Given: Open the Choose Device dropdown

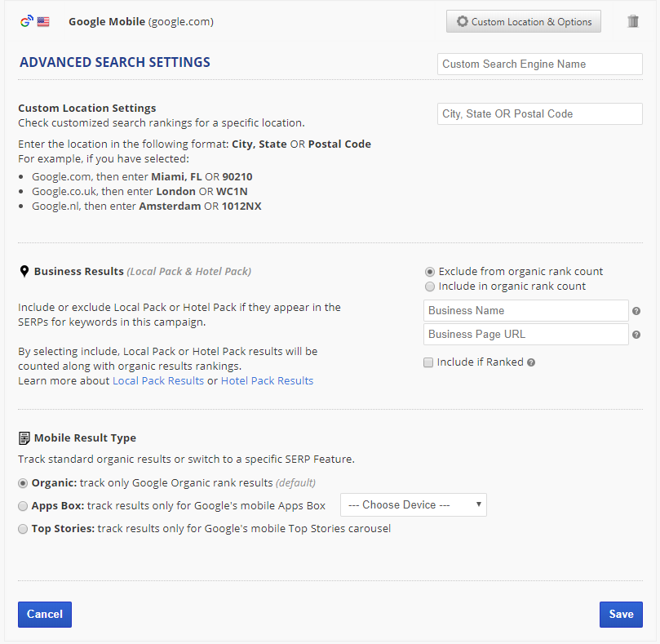Looking at the screenshot, I should [x=413, y=505].
